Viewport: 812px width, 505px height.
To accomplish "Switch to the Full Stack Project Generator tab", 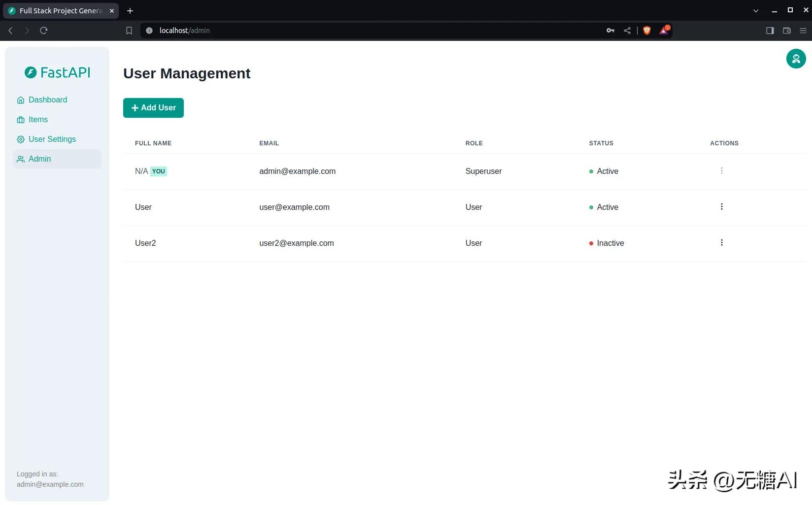I will pyautogui.click(x=59, y=10).
